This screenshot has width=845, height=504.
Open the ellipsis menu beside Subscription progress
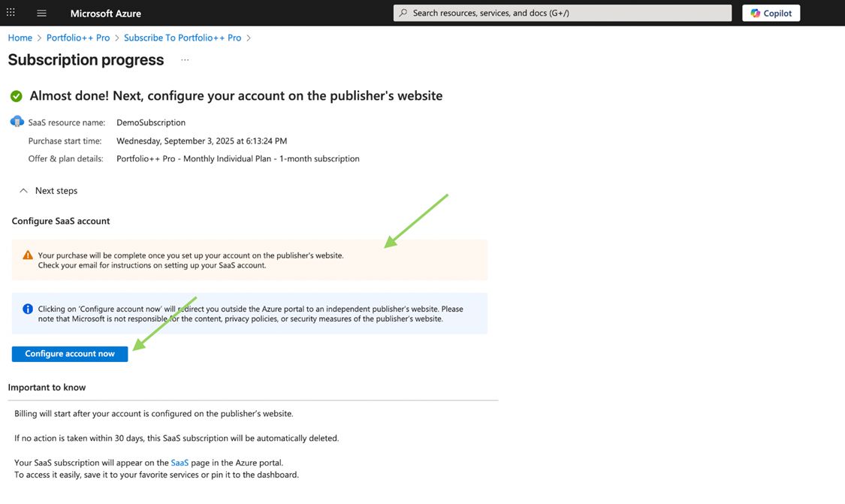(185, 60)
